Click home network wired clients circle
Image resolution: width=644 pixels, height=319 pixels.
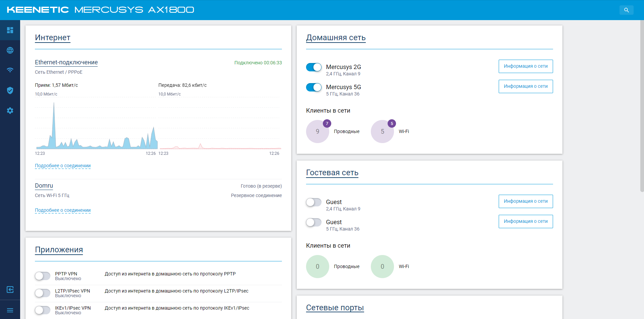coord(317,132)
